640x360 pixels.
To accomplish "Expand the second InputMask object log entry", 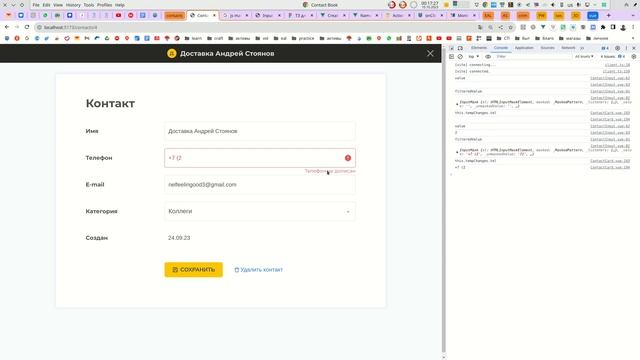I will pos(457,152).
